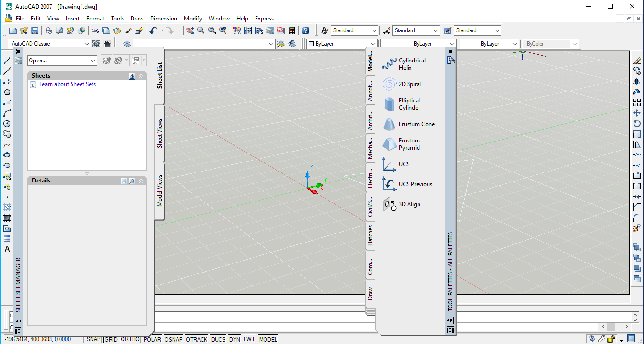Toggle ORTHO mode on status bar

pos(130,339)
